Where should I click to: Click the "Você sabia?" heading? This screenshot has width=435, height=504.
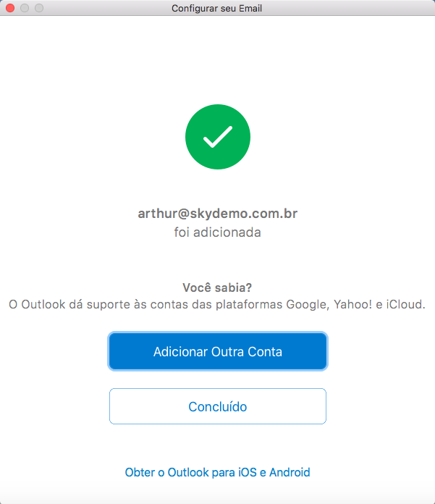[218, 287]
